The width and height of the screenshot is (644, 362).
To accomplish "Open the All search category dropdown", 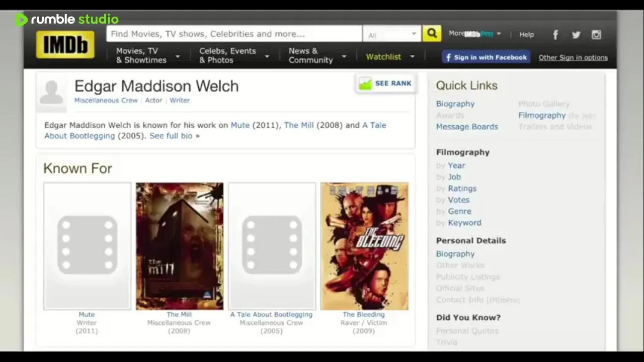I will point(392,34).
